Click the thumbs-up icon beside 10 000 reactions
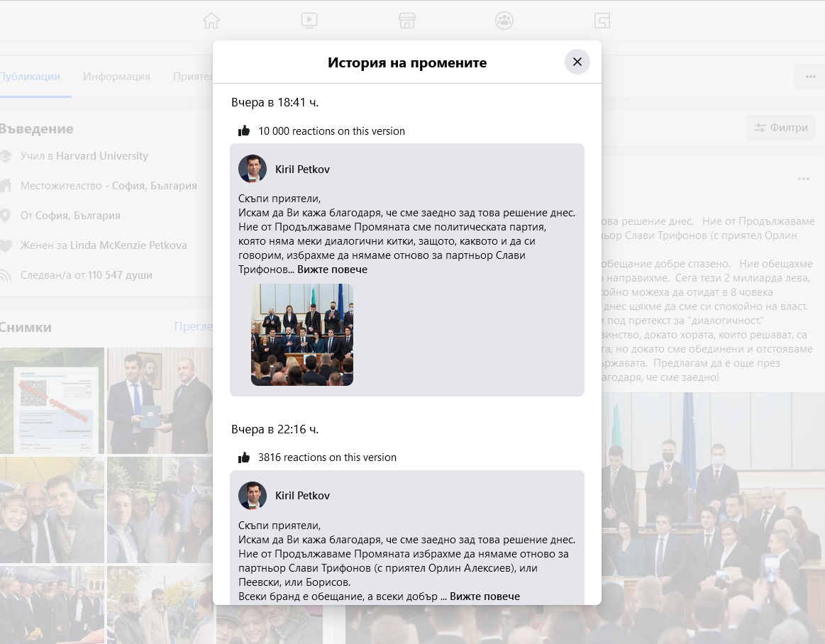The width and height of the screenshot is (825, 644). point(244,131)
